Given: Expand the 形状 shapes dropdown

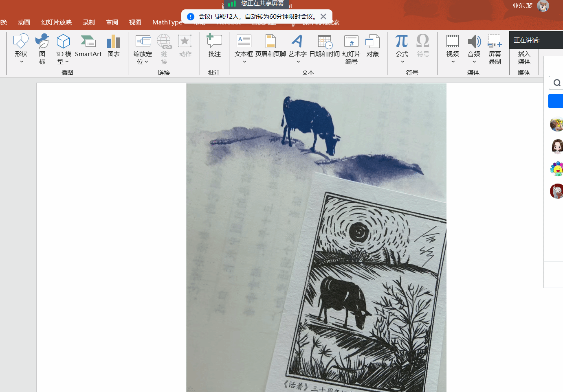Looking at the screenshot, I should tap(22, 62).
